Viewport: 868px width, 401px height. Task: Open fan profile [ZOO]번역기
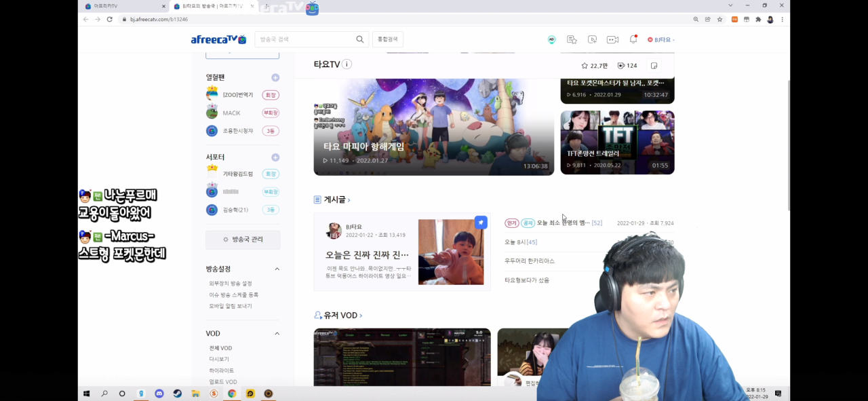[238, 95]
